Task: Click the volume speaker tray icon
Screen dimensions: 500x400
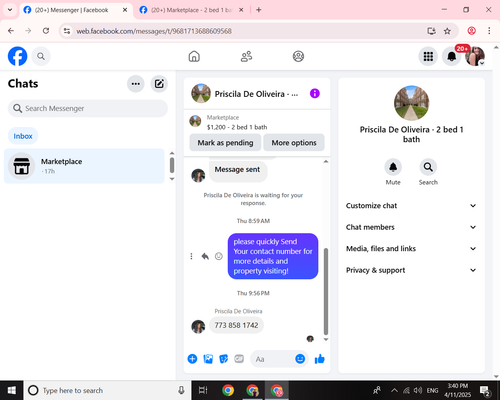Action: pyautogui.click(x=418, y=390)
